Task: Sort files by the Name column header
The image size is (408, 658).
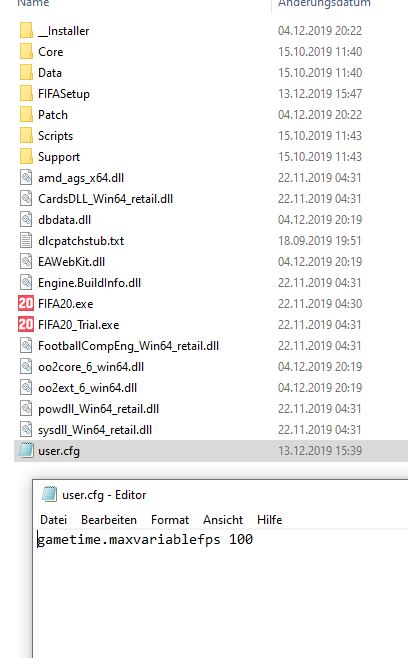Action: click(x=33, y=3)
